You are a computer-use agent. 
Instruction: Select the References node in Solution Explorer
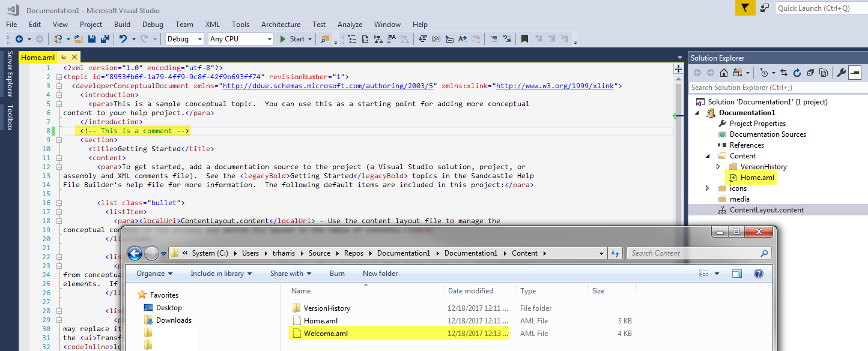pyautogui.click(x=747, y=145)
